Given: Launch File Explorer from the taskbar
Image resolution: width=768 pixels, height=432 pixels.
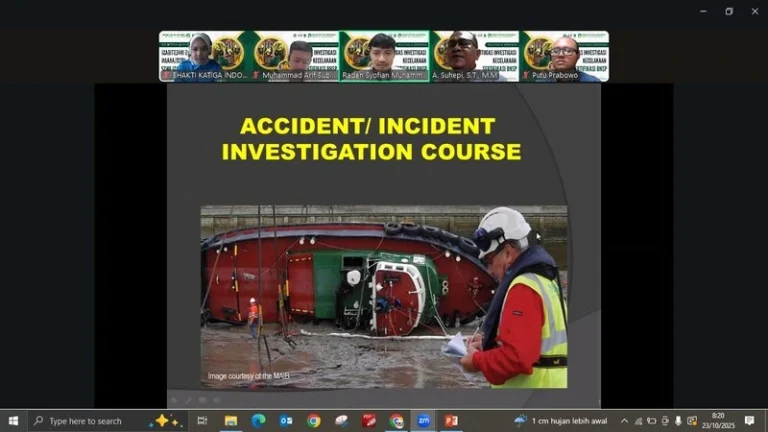Looking at the screenshot, I should point(231,421).
